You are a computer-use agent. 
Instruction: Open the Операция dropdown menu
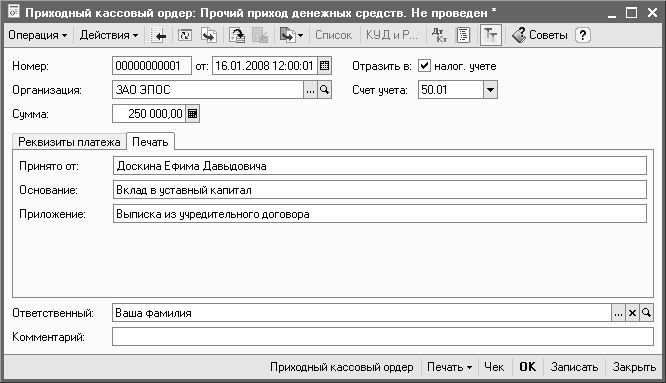pyautogui.click(x=37, y=35)
